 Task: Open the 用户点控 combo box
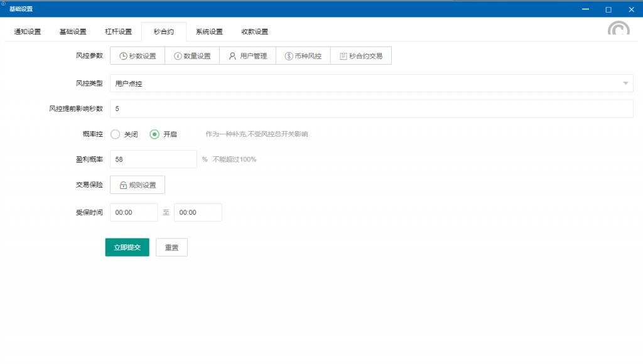(364, 83)
